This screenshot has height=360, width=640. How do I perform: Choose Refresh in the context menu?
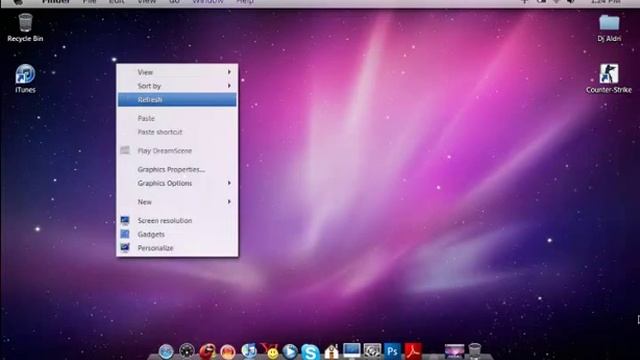177,100
